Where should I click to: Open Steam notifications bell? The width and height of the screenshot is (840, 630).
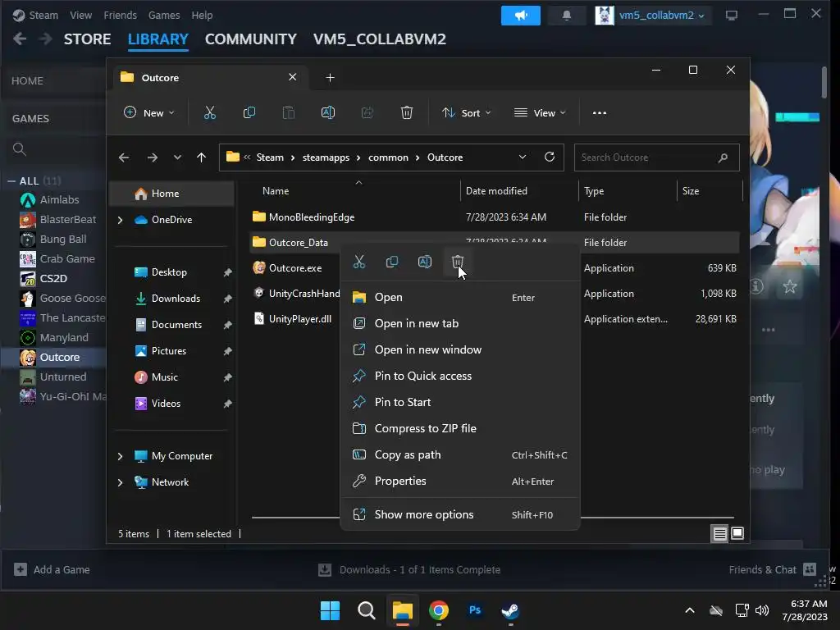tap(566, 16)
